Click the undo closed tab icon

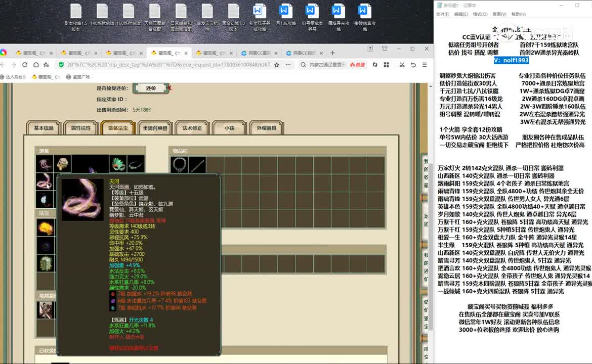(x=413, y=65)
